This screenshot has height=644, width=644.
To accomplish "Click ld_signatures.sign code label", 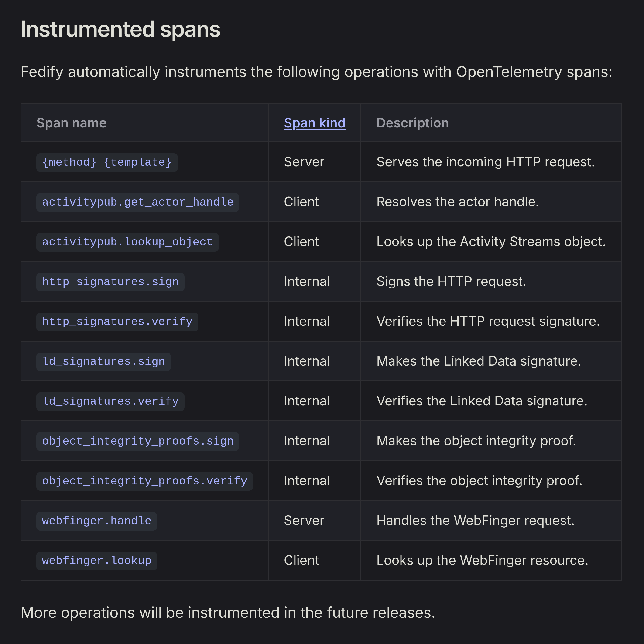I will click(103, 361).
